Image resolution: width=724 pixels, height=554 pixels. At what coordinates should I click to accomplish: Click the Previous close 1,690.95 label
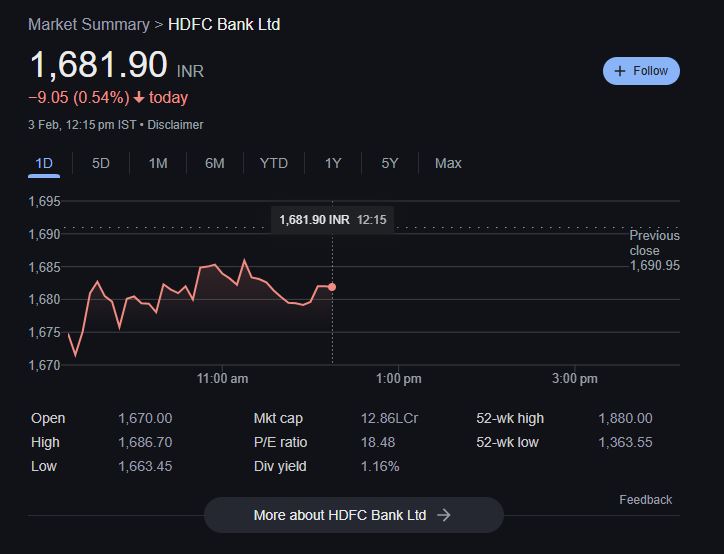pos(655,251)
